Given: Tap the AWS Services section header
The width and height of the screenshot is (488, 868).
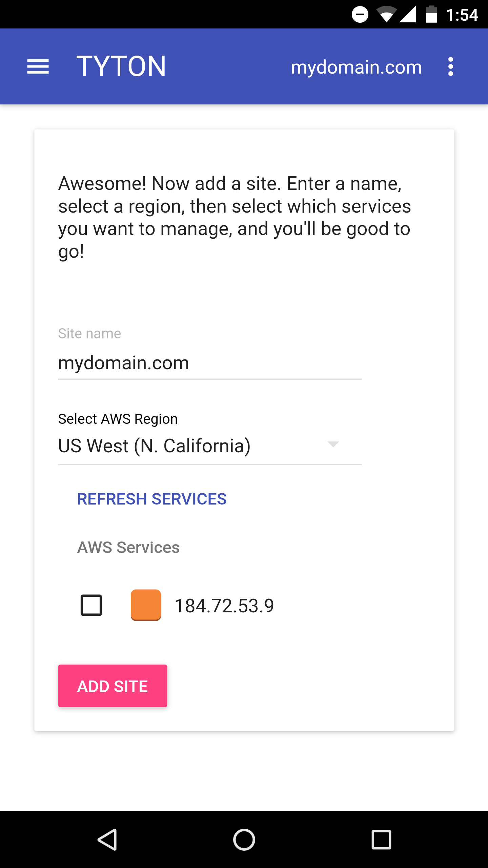Looking at the screenshot, I should (x=128, y=547).
